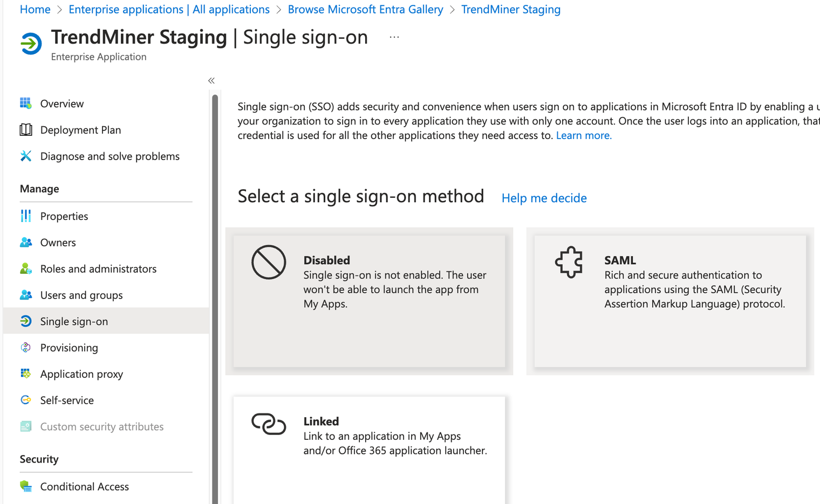This screenshot has width=820, height=504.
Task: Click the Conditional Access shield icon
Action: click(25, 486)
